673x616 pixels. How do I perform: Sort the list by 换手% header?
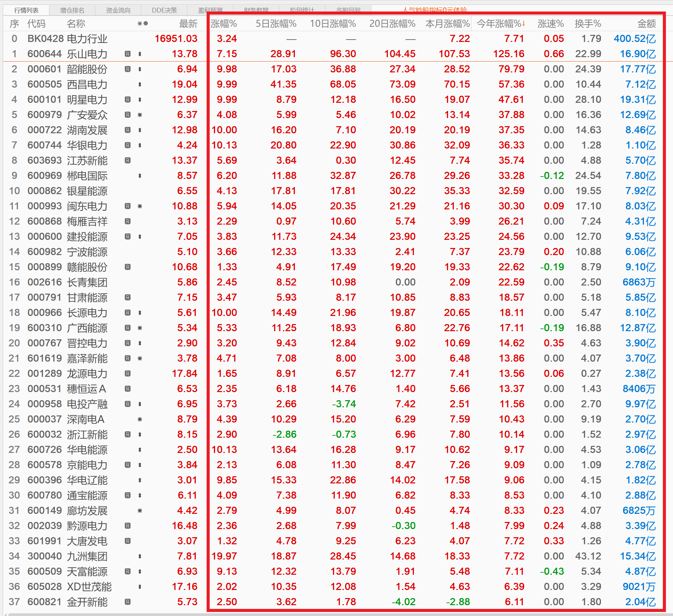587,24
